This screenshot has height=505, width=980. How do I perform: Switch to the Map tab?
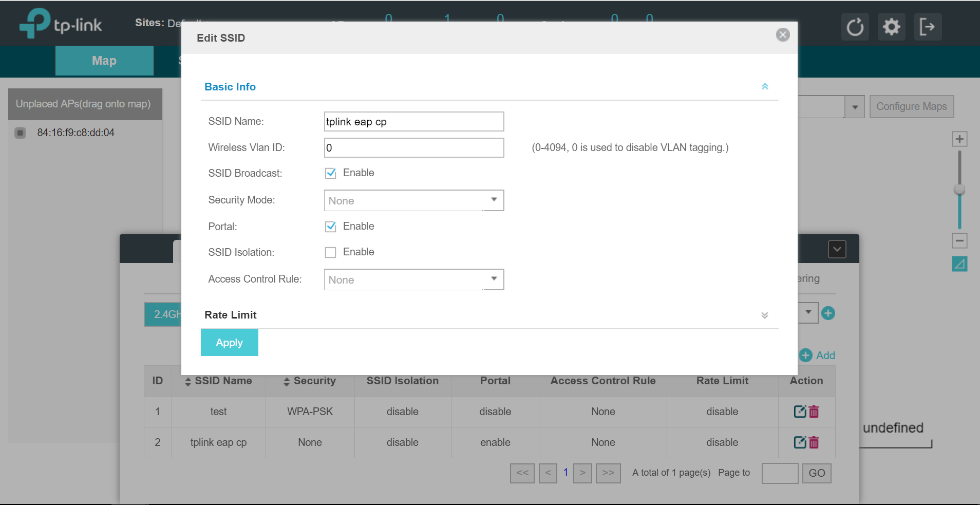[x=104, y=60]
